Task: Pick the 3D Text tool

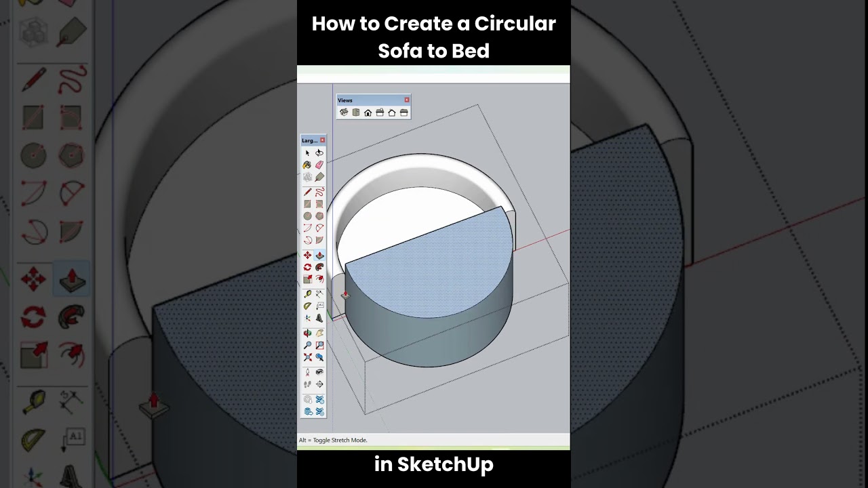Action: pyautogui.click(x=319, y=318)
